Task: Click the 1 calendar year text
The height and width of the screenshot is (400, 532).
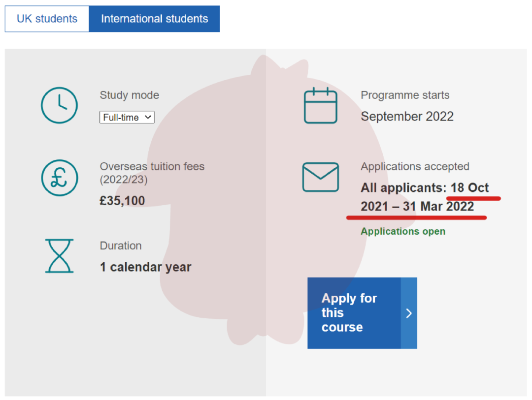Action: click(145, 267)
